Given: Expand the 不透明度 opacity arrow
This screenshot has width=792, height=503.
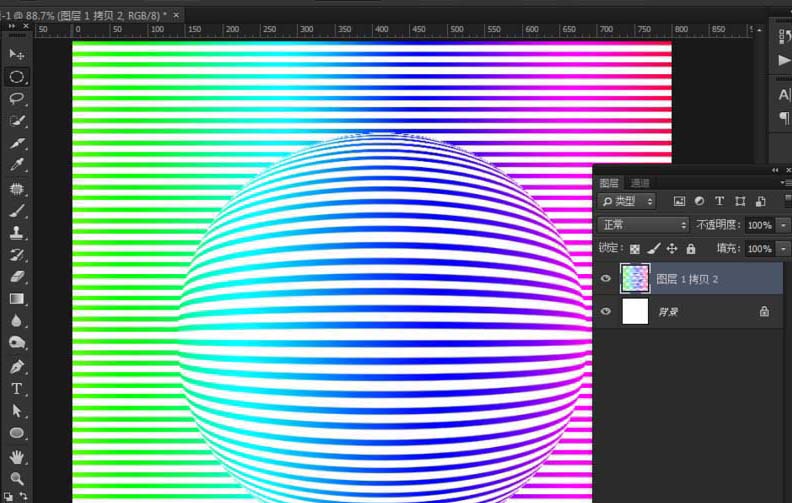Looking at the screenshot, I should point(783,225).
